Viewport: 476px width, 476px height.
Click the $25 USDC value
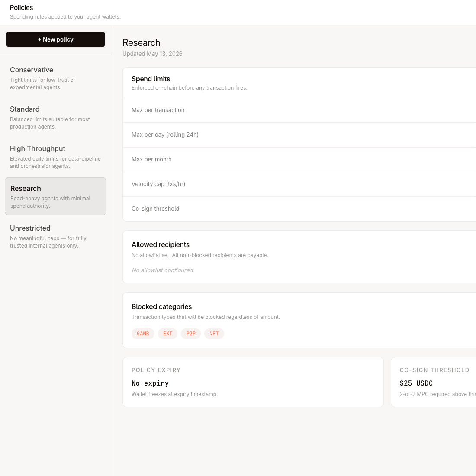pos(416,383)
